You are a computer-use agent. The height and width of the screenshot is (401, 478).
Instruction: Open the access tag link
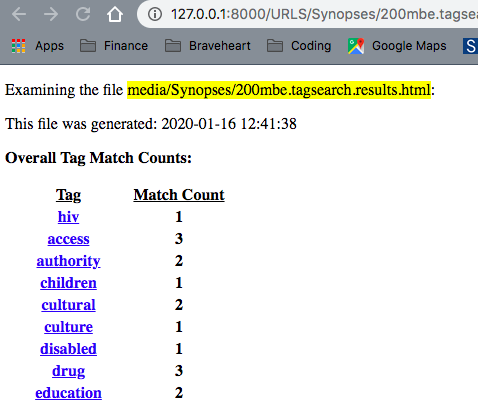[68, 239]
